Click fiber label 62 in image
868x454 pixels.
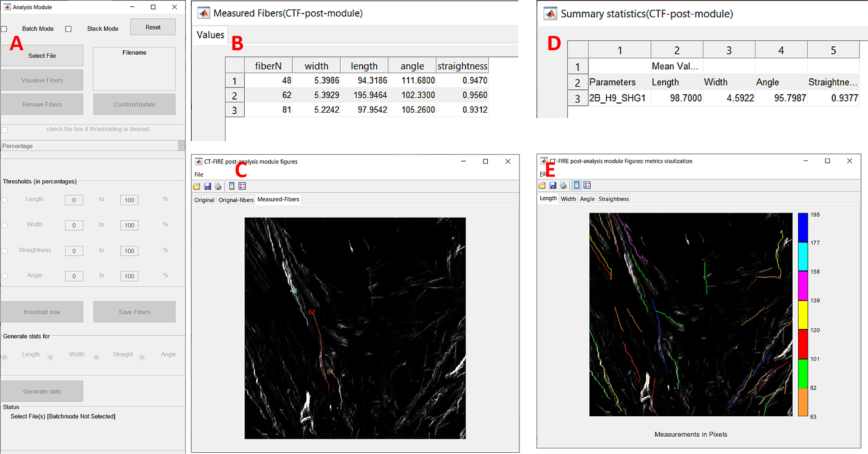[x=312, y=312]
